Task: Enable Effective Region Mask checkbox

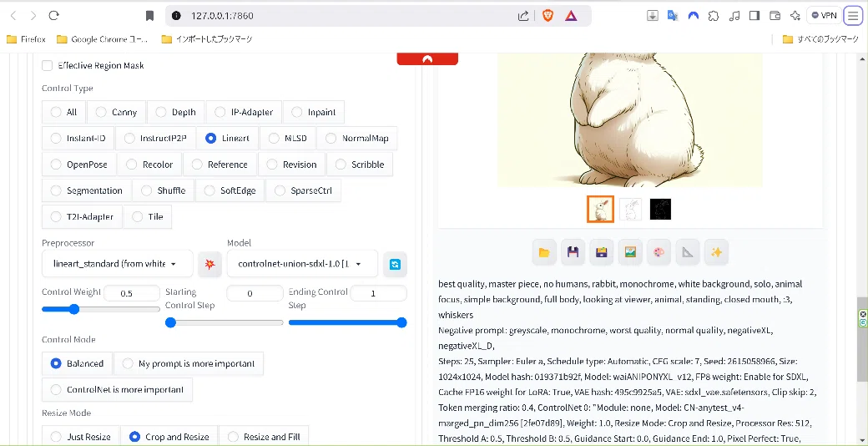Action: point(48,65)
